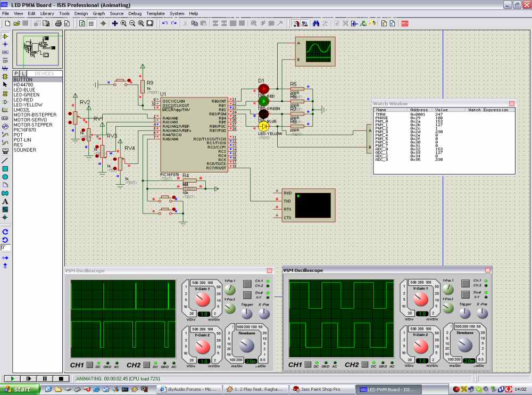
Task: Toggle Ch.1/Ch.2 trigger button on right oscilloscope
Action: coord(465,283)
